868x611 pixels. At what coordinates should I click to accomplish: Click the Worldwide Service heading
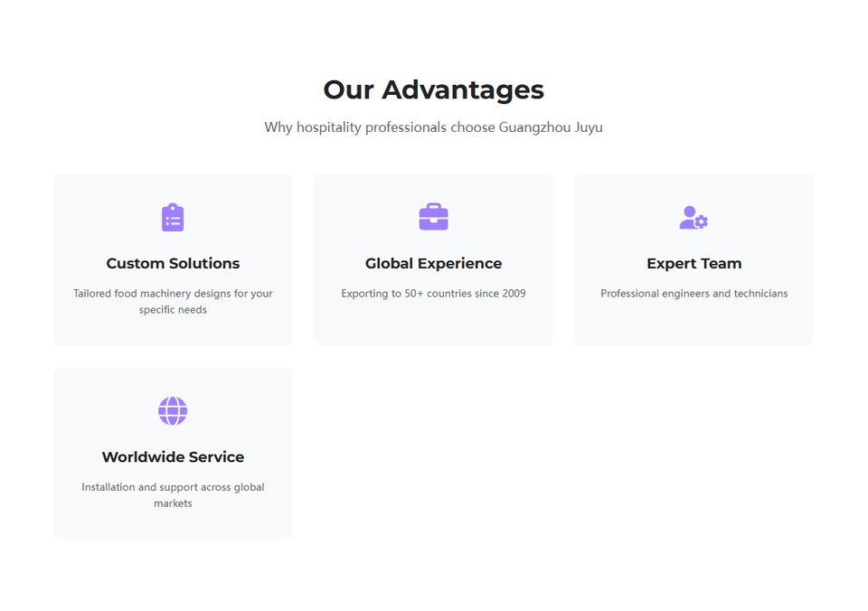coord(173,457)
